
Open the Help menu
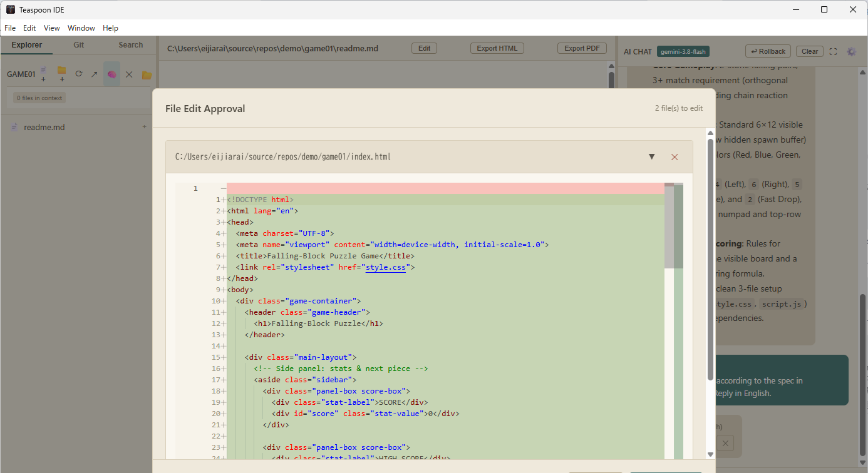(x=110, y=28)
